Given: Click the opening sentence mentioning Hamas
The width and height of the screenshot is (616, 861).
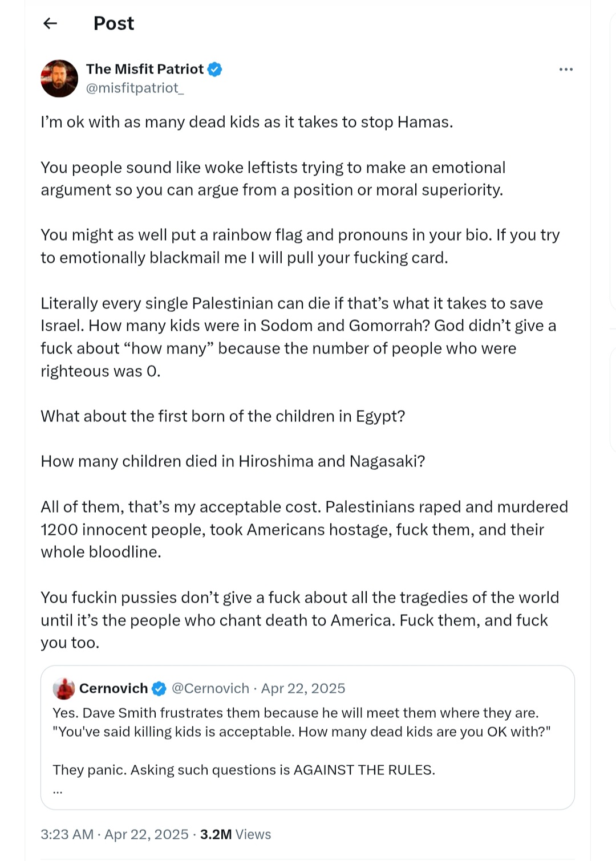Looking at the screenshot, I should pyautogui.click(x=247, y=122).
